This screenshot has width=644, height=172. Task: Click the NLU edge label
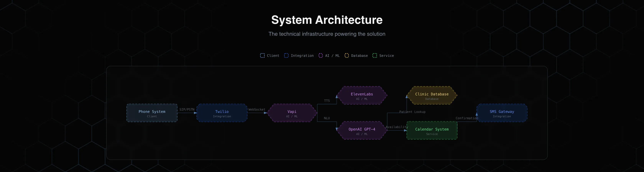327,118
